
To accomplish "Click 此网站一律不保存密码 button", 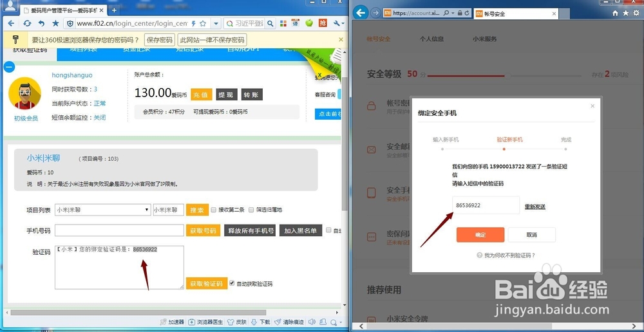I will pos(211,40).
